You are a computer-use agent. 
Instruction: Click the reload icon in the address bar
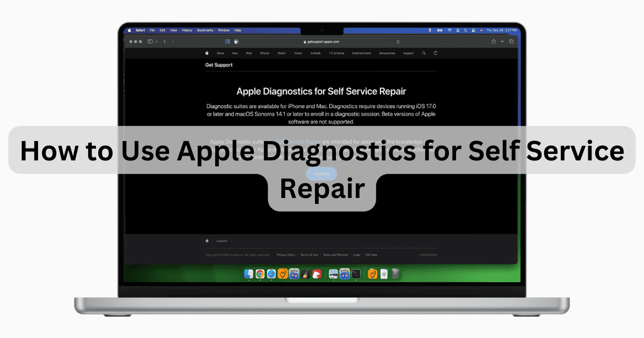tap(398, 41)
